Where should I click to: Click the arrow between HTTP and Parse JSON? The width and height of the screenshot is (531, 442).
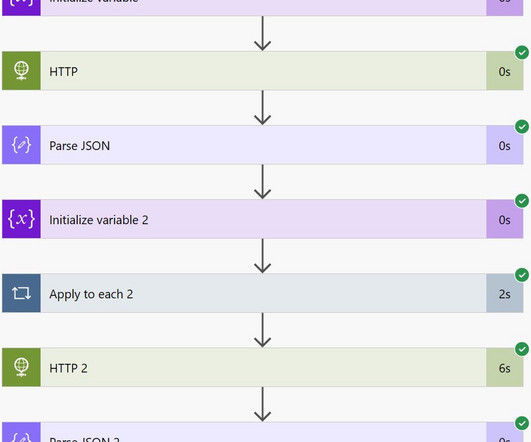[262, 108]
